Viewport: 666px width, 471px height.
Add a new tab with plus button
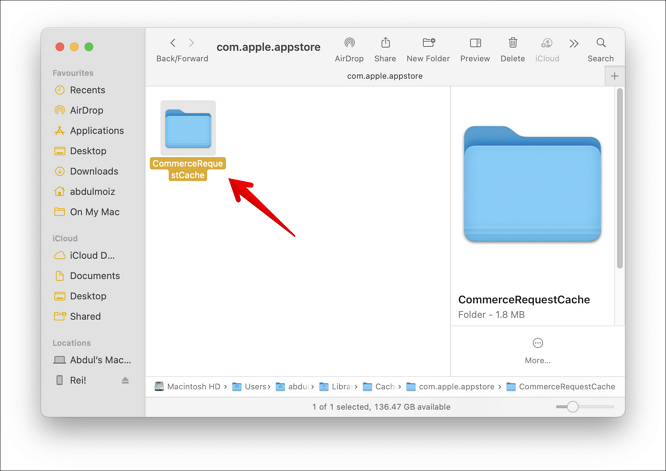(x=614, y=76)
